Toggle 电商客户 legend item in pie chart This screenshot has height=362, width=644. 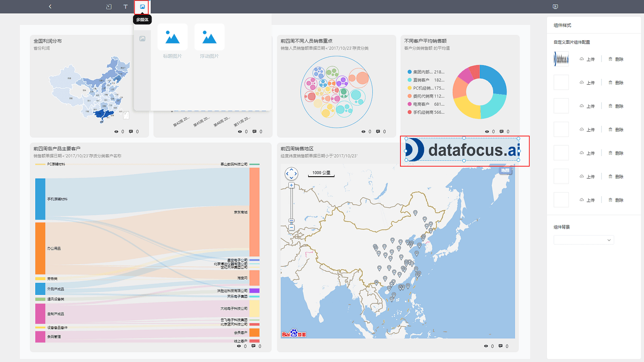click(426, 104)
